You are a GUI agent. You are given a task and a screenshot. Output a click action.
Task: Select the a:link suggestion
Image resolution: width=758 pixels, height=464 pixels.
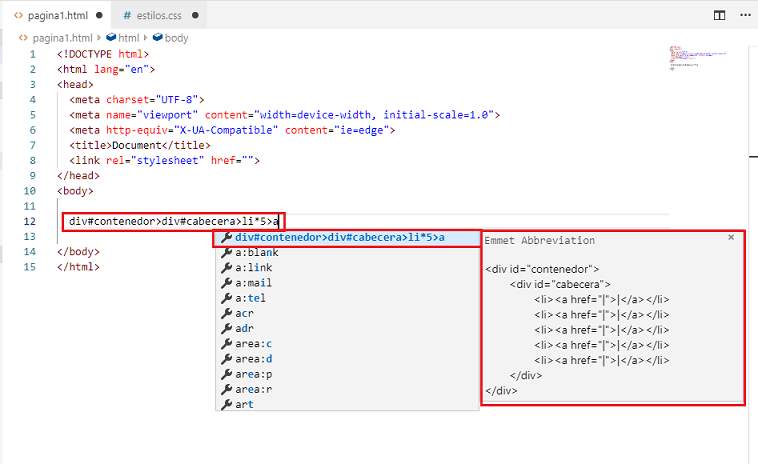tap(347, 268)
